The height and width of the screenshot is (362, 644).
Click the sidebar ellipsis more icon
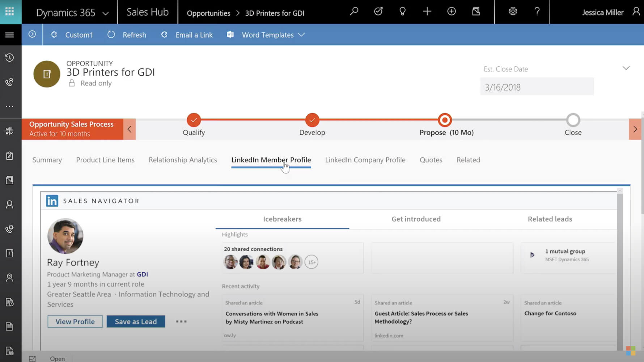pyautogui.click(x=10, y=106)
